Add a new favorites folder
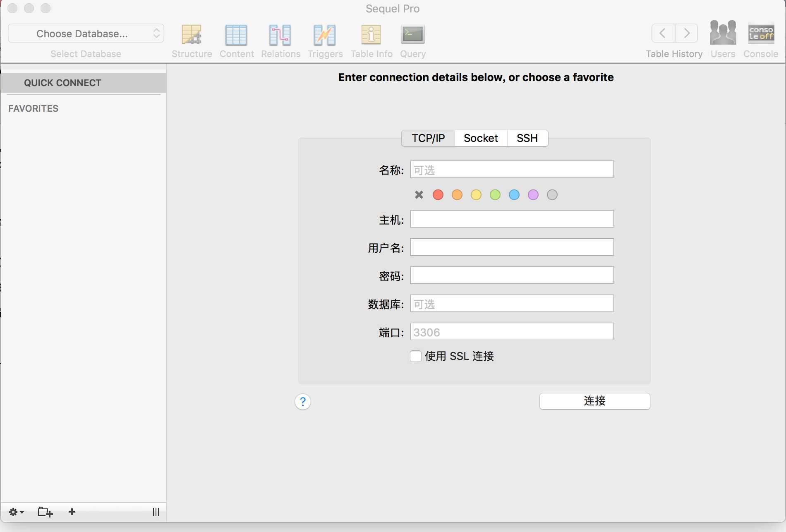Viewport: 786px width, 532px height. pos(45,512)
